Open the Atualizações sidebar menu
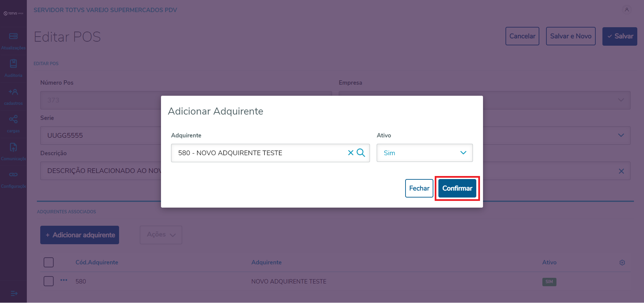 [x=13, y=41]
